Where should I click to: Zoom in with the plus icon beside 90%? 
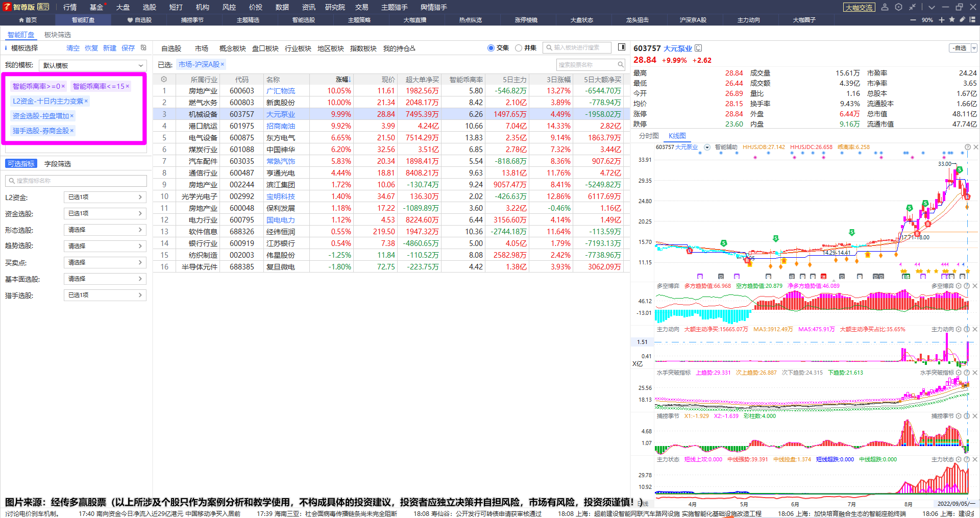pyautogui.click(x=942, y=20)
